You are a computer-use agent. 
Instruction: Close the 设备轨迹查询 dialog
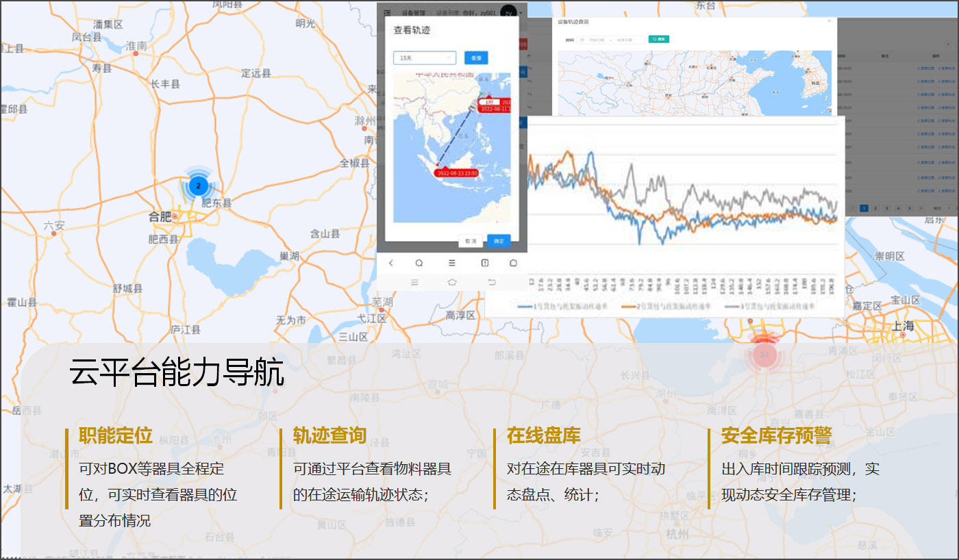pyautogui.click(x=829, y=21)
